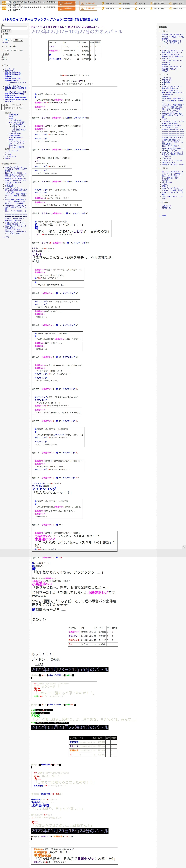Image resolution: width=186 pixels, height=868 pixels.
Task: Click the 最近作成されたページ heading
Action: 9,164
